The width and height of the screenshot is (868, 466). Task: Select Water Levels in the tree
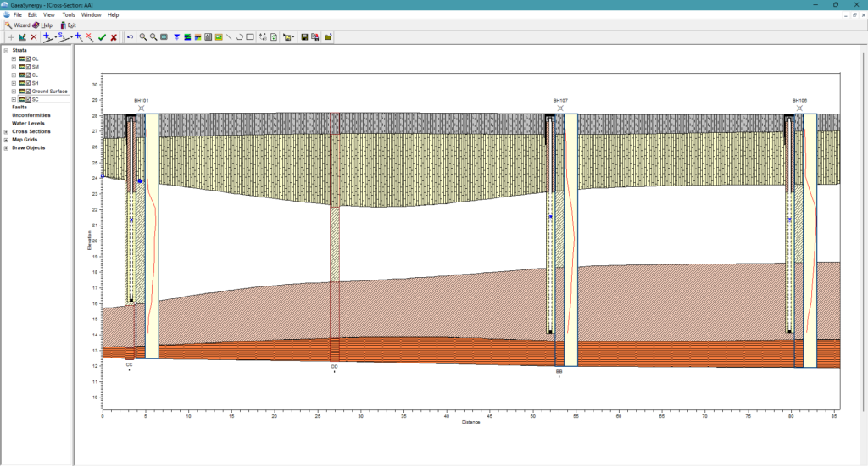(28, 124)
